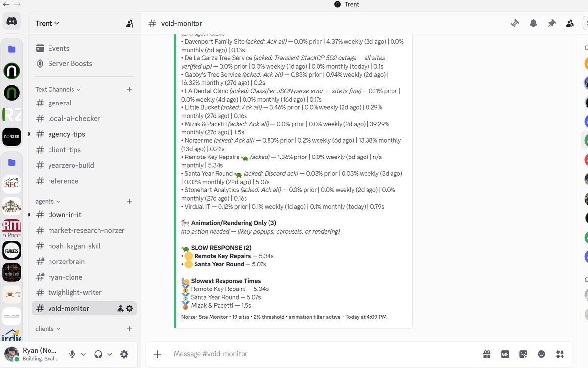Click Ryan user avatar in user panel
This screenshot has width=588, height=368.
[x=12, y=354]
